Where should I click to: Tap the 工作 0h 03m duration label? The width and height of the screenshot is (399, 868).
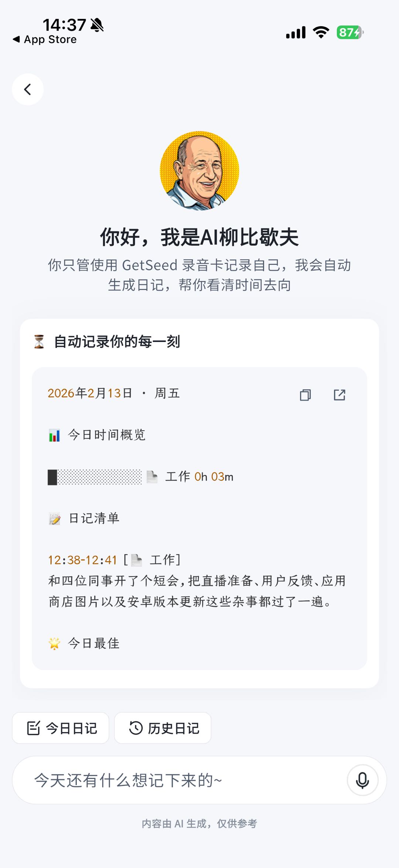(x=199, y=477)
